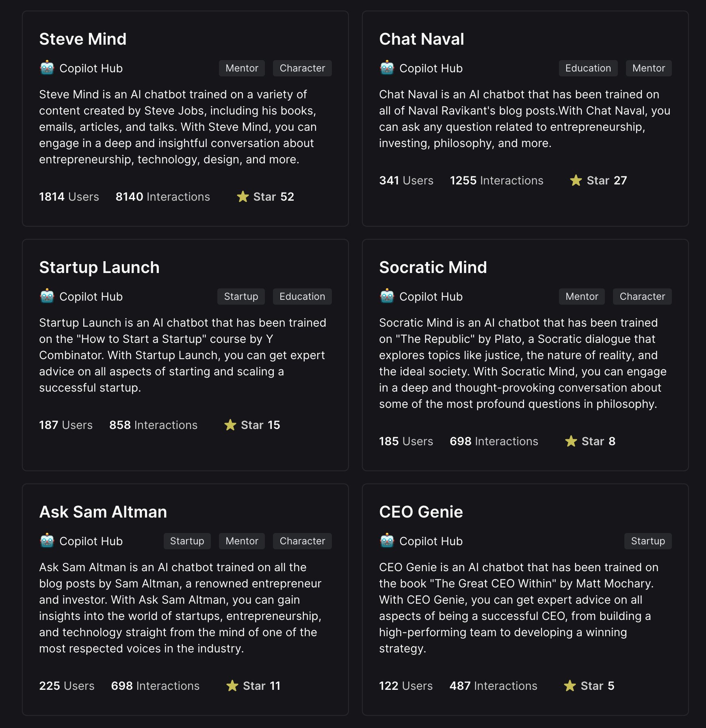Click the Startup tag on CEO Genie
The width and height of the screenshot is (706, 728).
(x=648, y=541)
